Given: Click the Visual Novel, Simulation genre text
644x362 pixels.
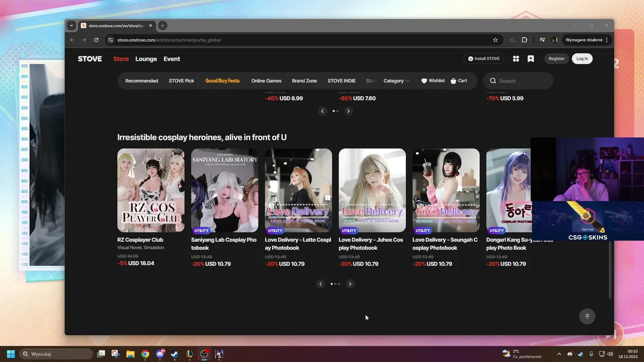Looking at the screenshot, I should (140, 248).
